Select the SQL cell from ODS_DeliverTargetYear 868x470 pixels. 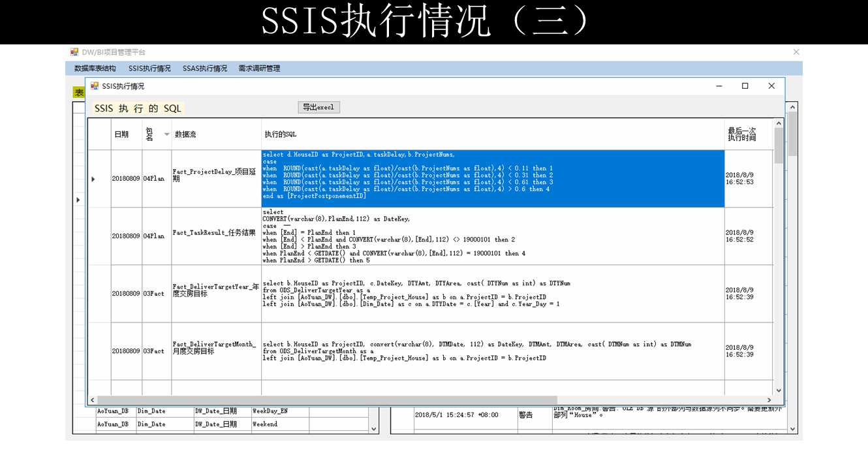tap(493, 294)
